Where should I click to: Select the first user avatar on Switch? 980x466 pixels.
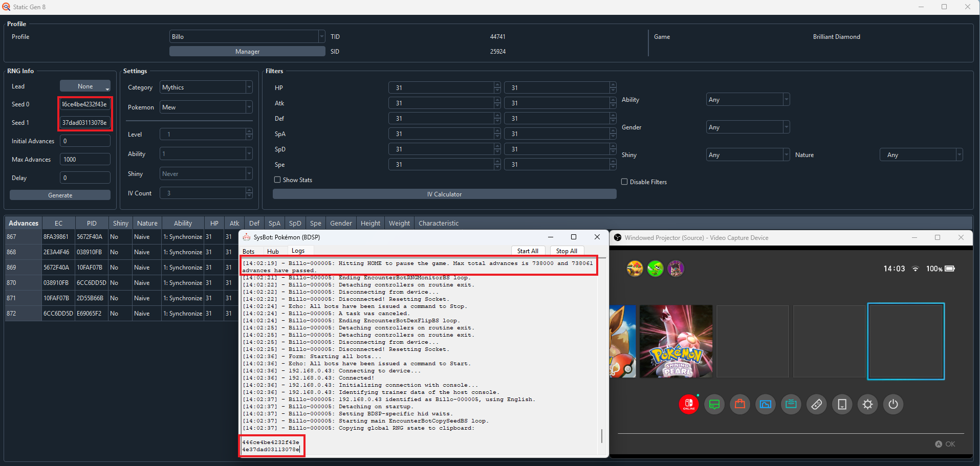pyautogui.click(x=635, y=269)
